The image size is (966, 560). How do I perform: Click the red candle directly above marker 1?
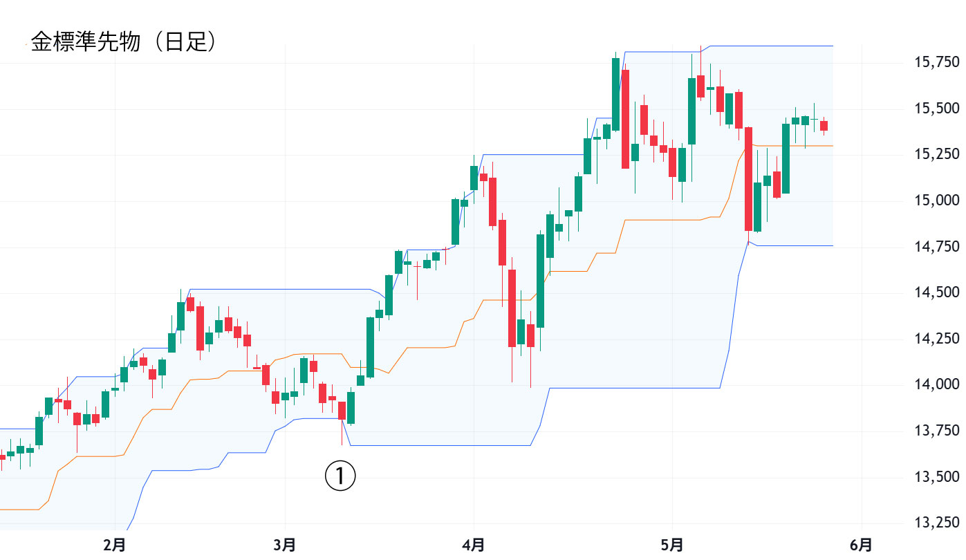coord(342,410)
